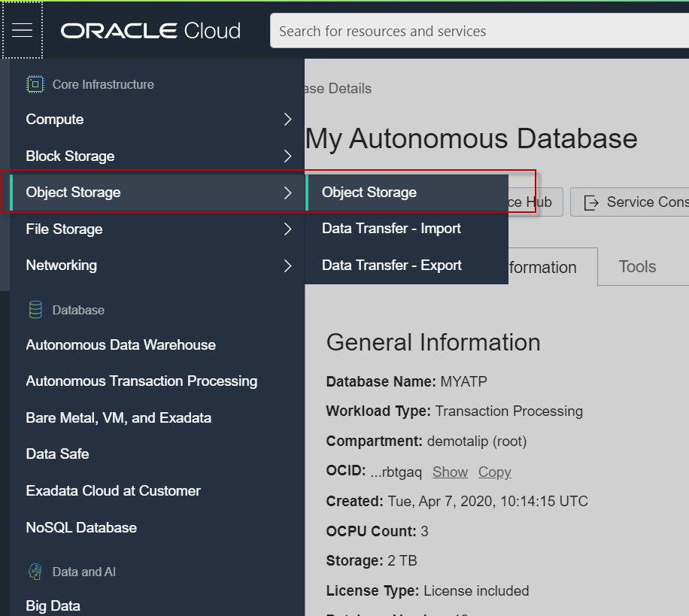Select the Information tab
689x616 pixels.
[x=542, y=266]
